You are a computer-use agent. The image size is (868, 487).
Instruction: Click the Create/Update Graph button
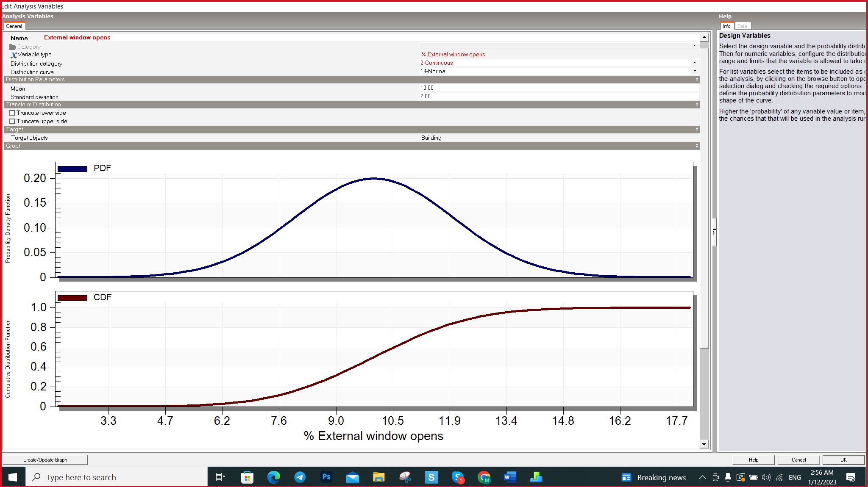coord(45,460)
